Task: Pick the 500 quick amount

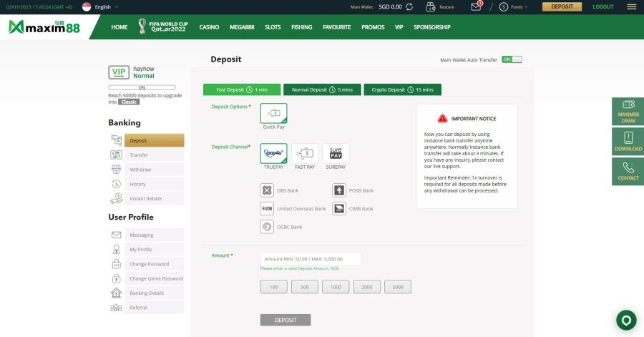Action: (305, 287)
